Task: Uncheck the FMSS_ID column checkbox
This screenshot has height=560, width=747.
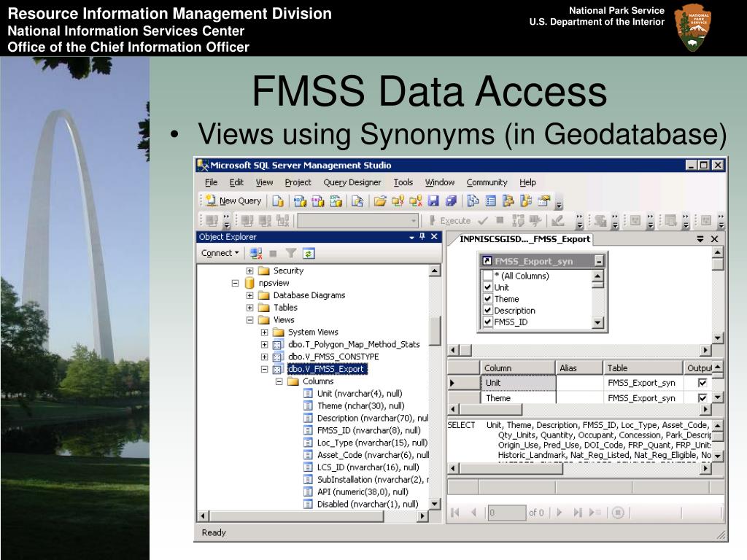Action: point(487,322)
